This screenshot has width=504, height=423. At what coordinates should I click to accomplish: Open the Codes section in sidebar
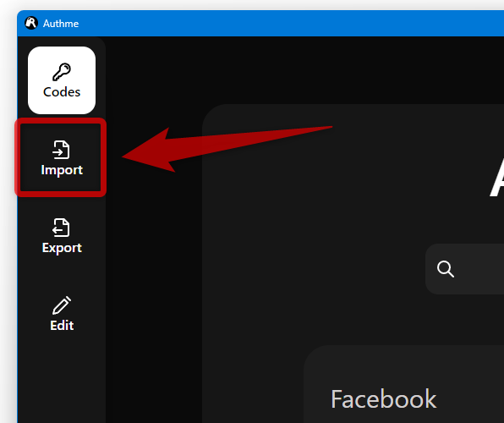tap(62, 80)
